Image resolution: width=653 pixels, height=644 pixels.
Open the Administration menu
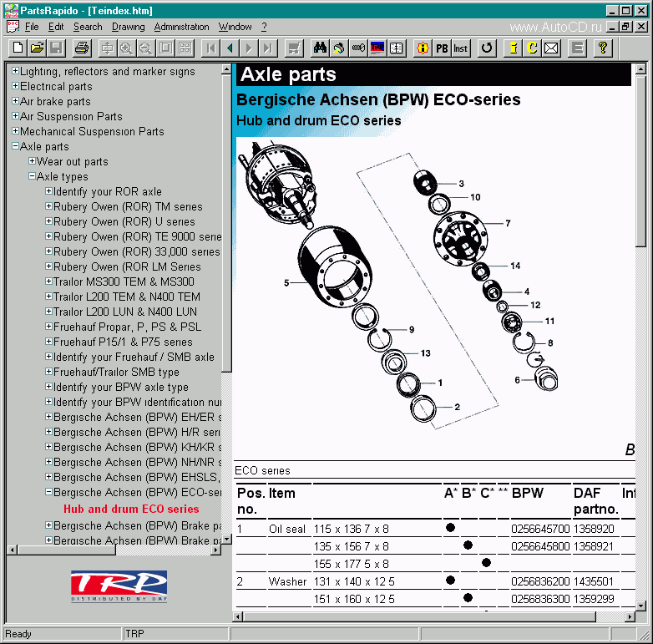point(181,27)
